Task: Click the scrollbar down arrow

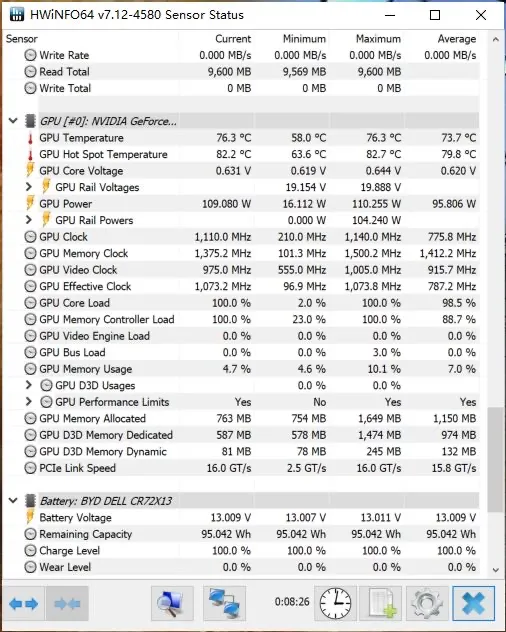Action: tap(496, 570)
